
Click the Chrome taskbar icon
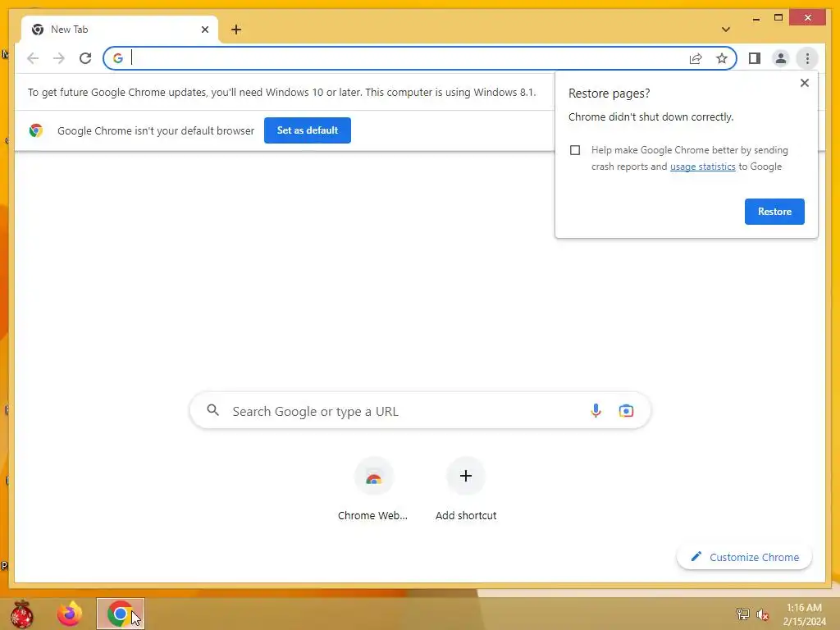point(121,614)
